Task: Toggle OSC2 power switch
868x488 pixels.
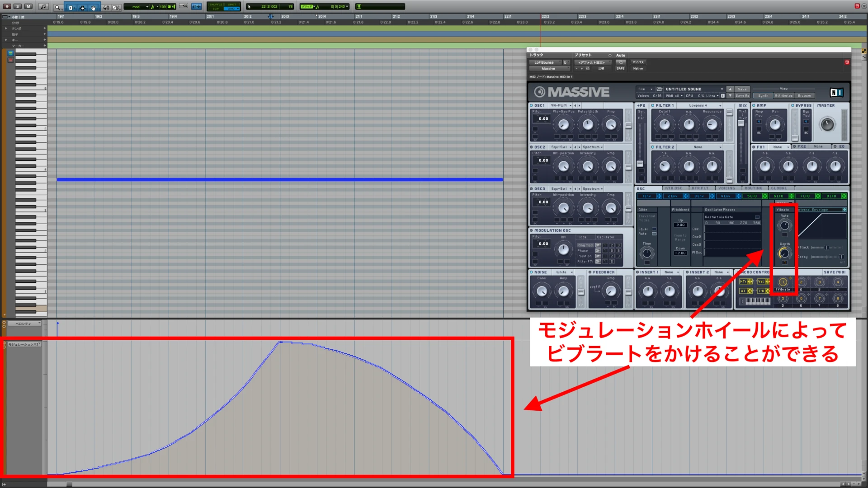Action: coord(532,147)
